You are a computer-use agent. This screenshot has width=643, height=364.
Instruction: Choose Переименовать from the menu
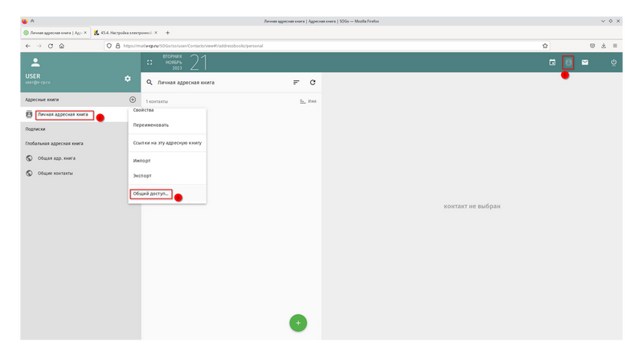pos(150,125)
